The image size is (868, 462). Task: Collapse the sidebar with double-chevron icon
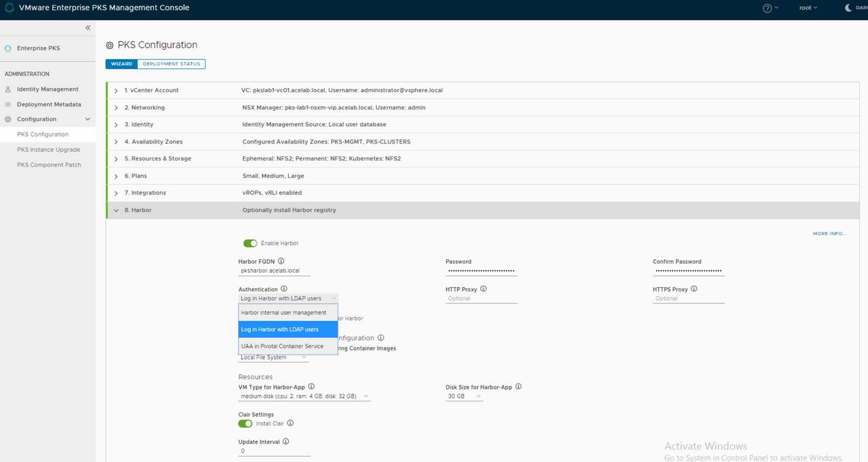tap(88, 28)
